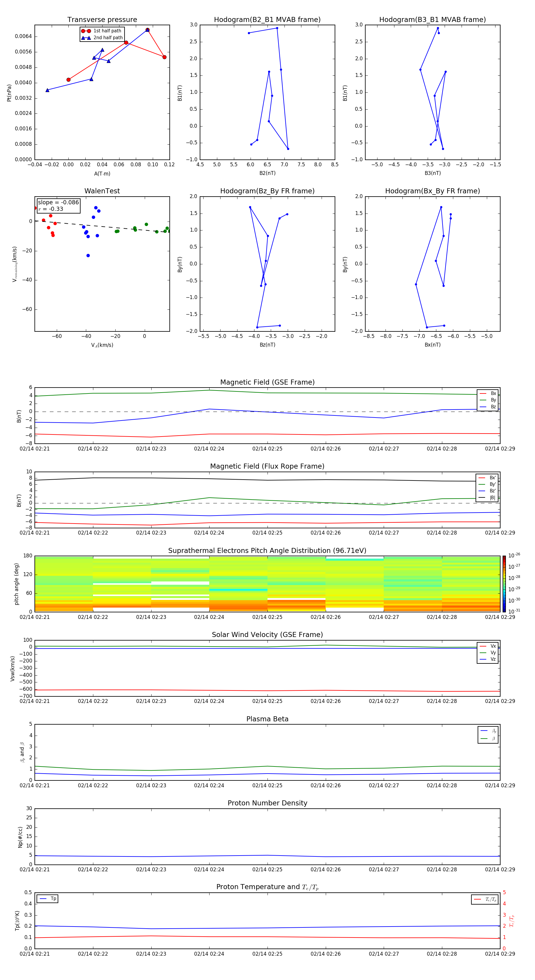Select the "pitch angle (deg)" axis label

tap(16, 584)
